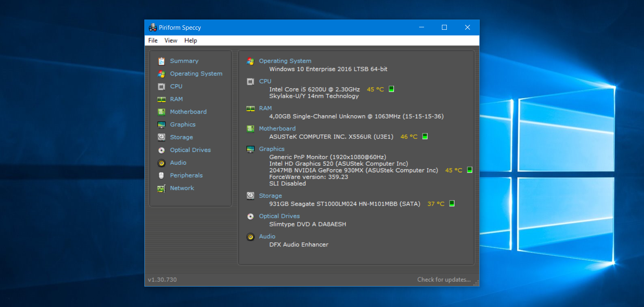
Task: Click the window resize grip in corner
Action: click(x=476, y=283)
